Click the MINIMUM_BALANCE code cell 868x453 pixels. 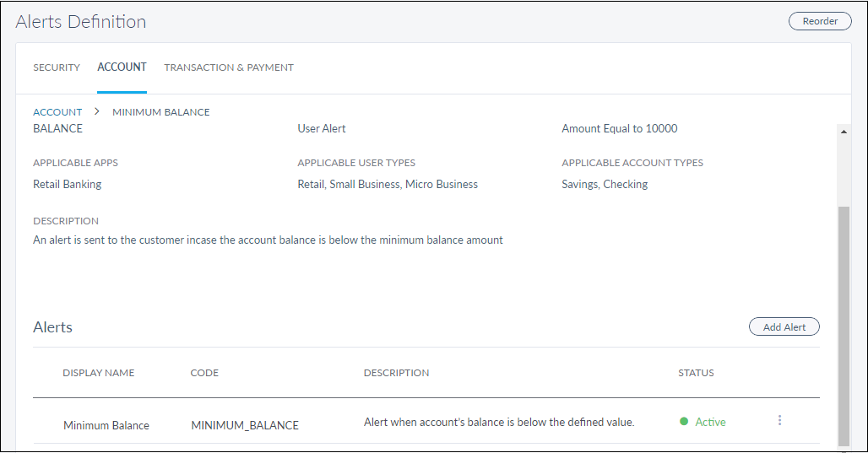[x=245, y=425]
